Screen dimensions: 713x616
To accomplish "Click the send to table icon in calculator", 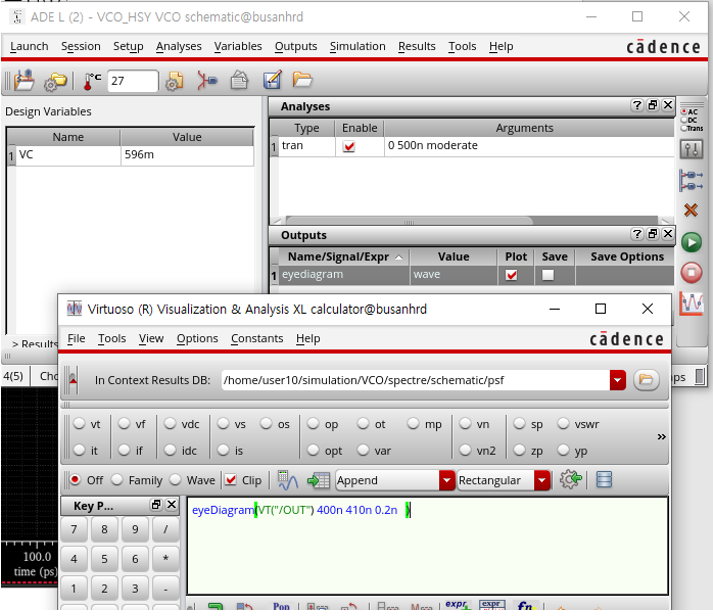I will [318, 481].
